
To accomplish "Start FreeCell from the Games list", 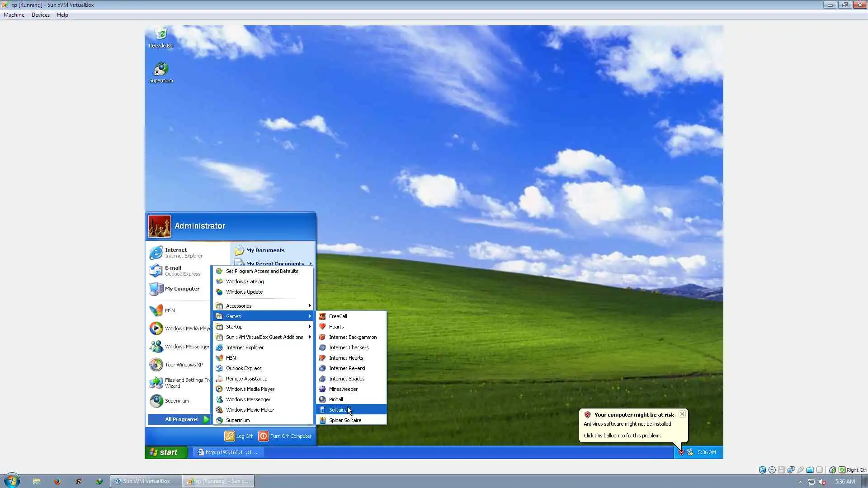I will (x=338, y=316).
